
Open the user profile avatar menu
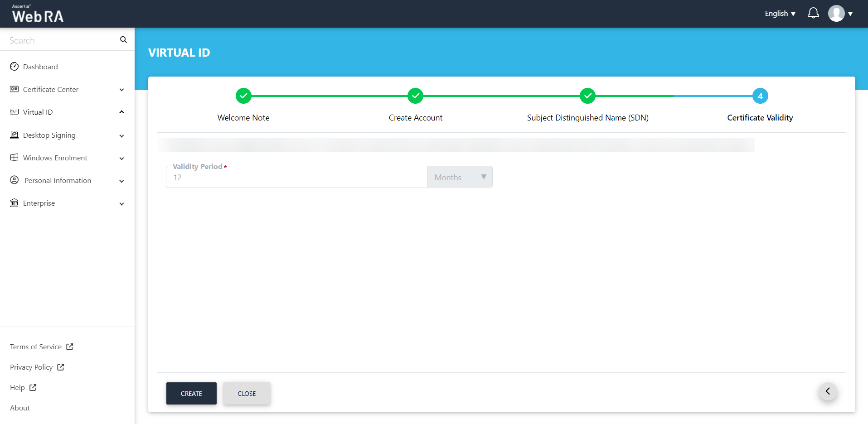(x=836, y=14)
